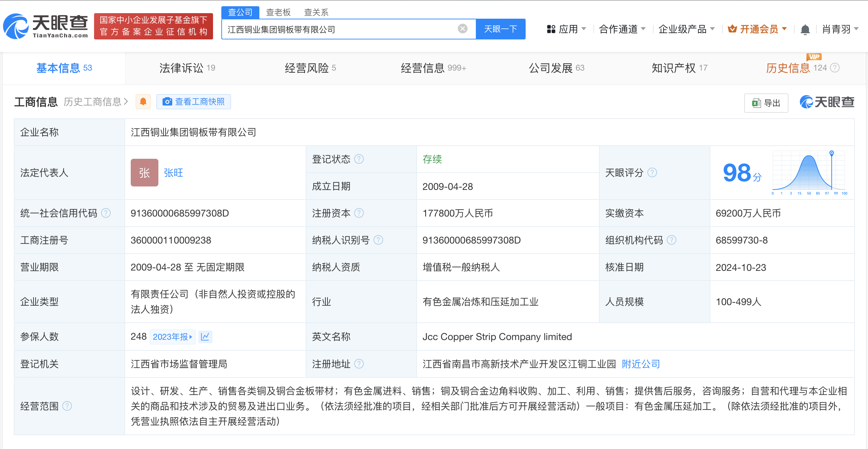
Task: Click the taxpayer qualification 增值税一般纳税人
Action: pyautogui.click(x=461, y=267)
